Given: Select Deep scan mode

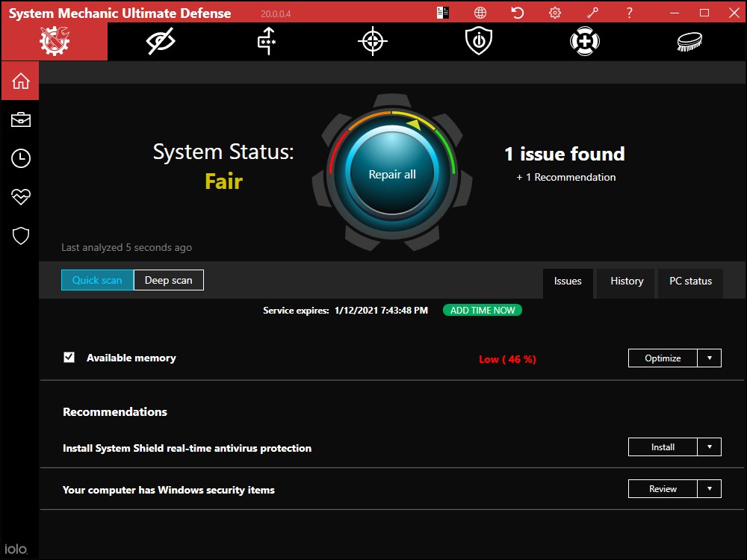Looking at the screenshot, I should 169,280.
